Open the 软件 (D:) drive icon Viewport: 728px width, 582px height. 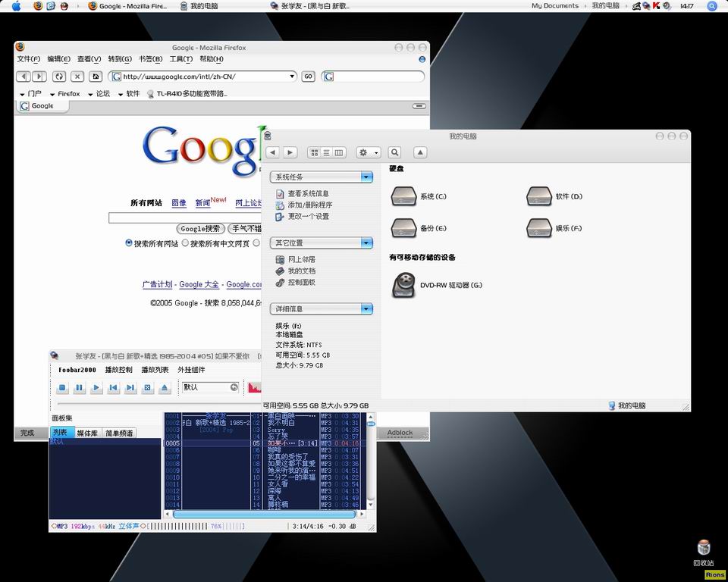click(539, 196)
